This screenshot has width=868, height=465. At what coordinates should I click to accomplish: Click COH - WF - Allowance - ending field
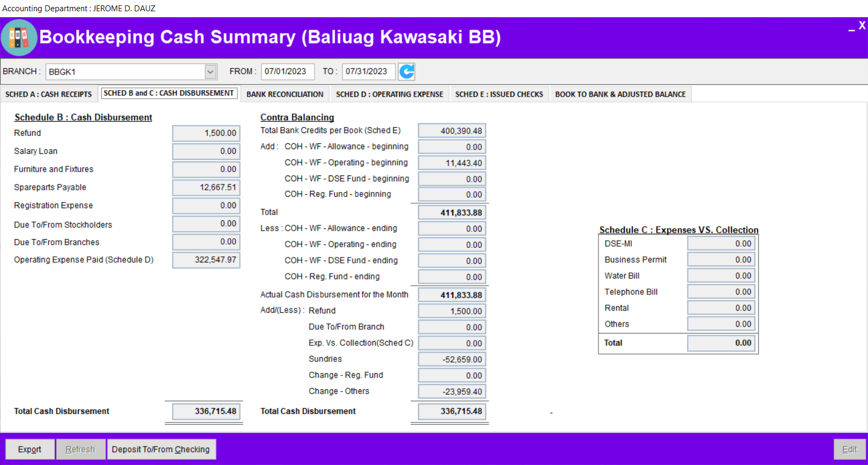[x=452, y=229]
